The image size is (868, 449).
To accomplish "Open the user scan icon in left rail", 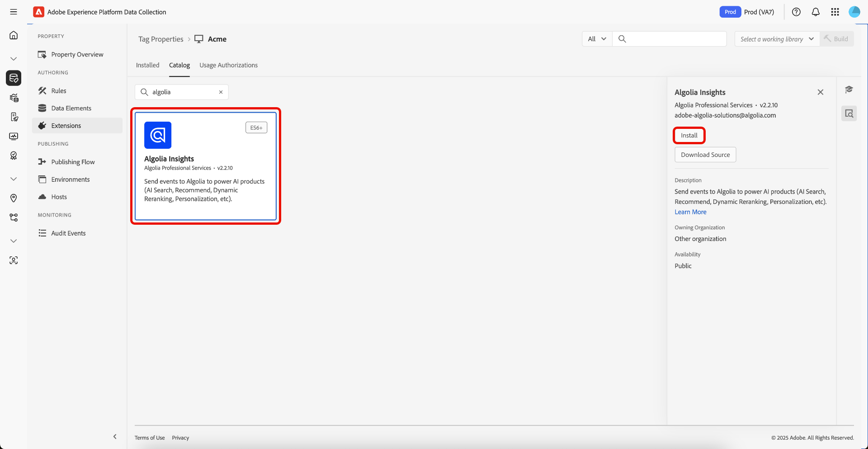I will pyautogui.click(x=14, y=260).
